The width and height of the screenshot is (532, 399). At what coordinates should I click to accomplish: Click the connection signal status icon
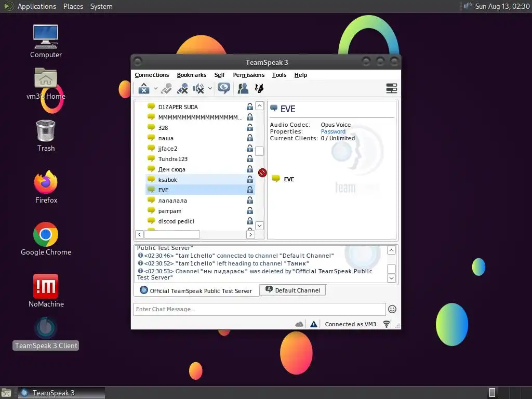386,324
